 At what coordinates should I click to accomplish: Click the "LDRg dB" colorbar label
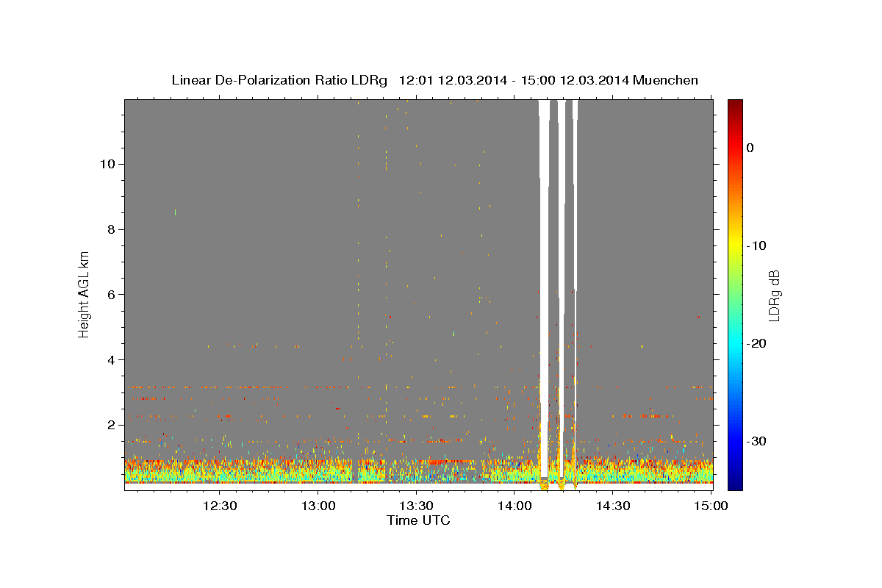773,295
